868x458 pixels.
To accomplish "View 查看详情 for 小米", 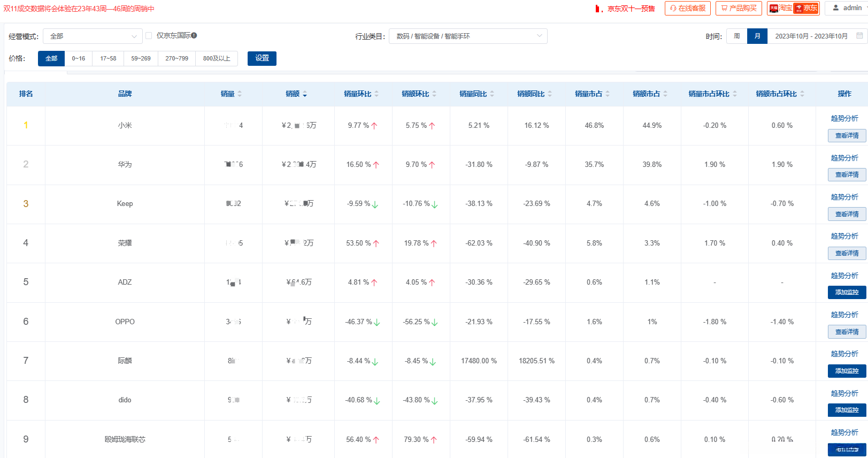I will click(847, 135).
